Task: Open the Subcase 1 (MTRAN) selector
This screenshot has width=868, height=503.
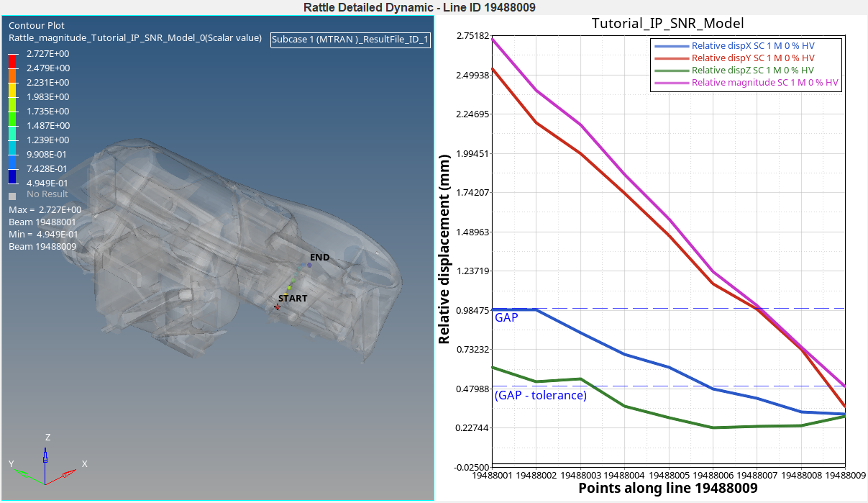Action: coord(350,40)
